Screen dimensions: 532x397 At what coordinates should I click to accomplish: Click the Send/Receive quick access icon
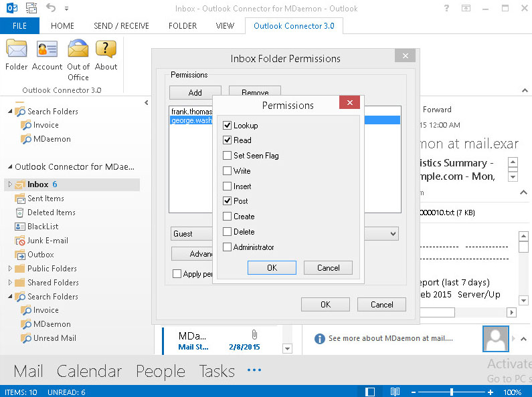[x=31, y=9]
